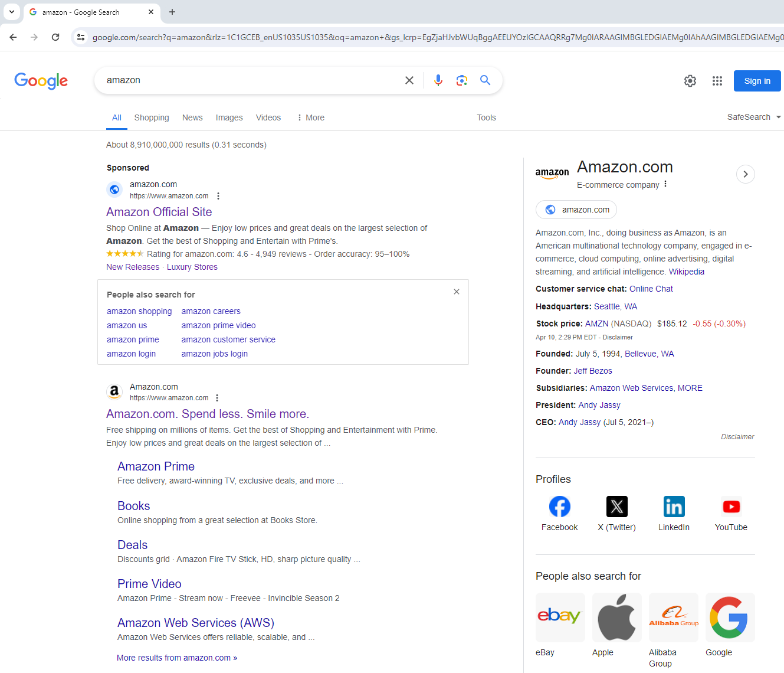784x673 pixels.
Task: Open the search Tools options
Action: tap(487, 117)
